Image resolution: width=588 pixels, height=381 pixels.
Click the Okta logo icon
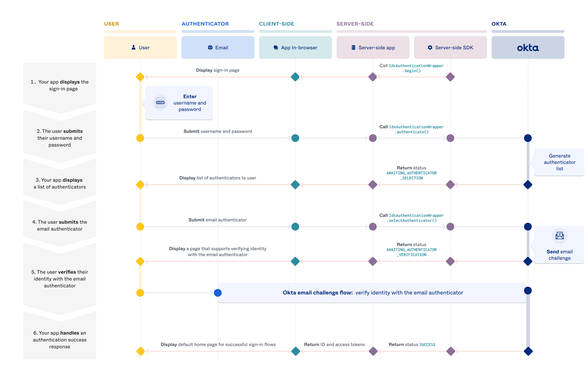[x=527, y=47]
